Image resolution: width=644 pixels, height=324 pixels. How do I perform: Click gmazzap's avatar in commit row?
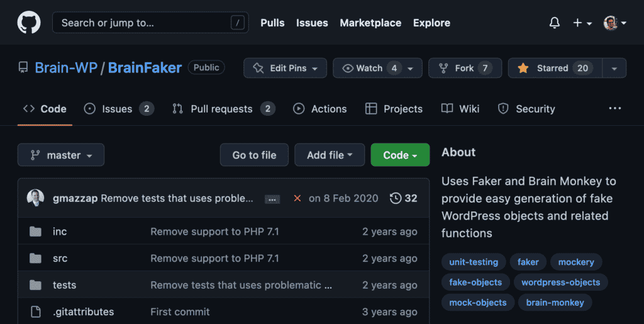tap(35, 198)
